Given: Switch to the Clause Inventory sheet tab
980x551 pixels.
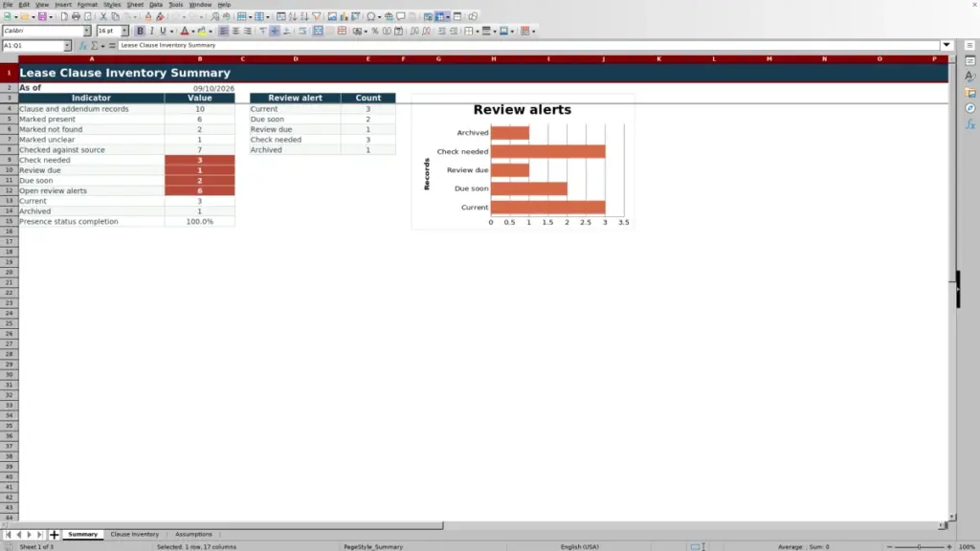Looking at the screenshot, I should 134,535.
